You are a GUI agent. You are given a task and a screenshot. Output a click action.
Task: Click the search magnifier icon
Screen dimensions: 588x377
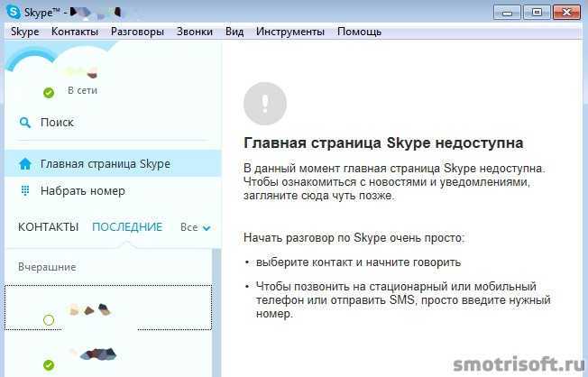(25, 123)
